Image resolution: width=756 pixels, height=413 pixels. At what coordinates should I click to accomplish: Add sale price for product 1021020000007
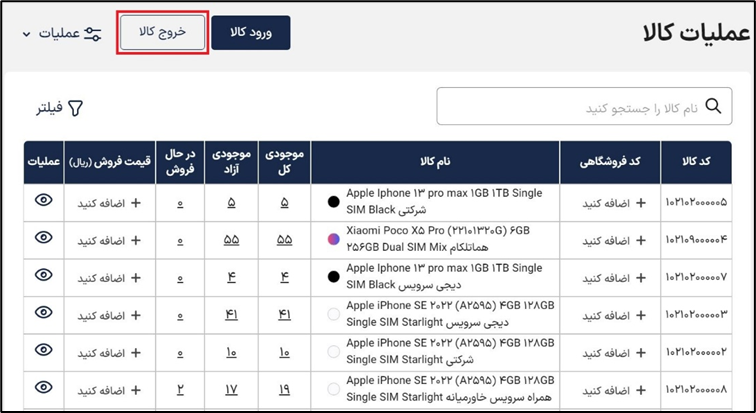109,278
